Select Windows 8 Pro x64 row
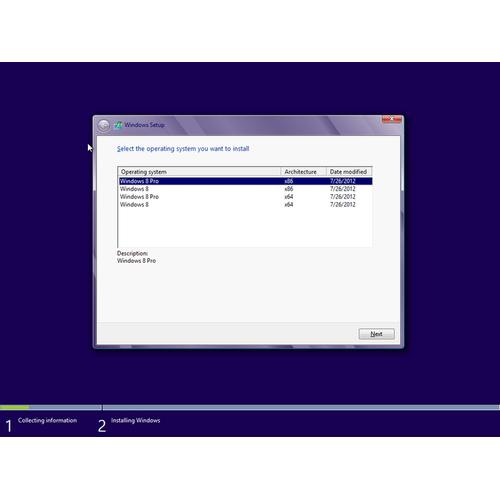This screenshot has width=500, height=500. pos(245,197)
